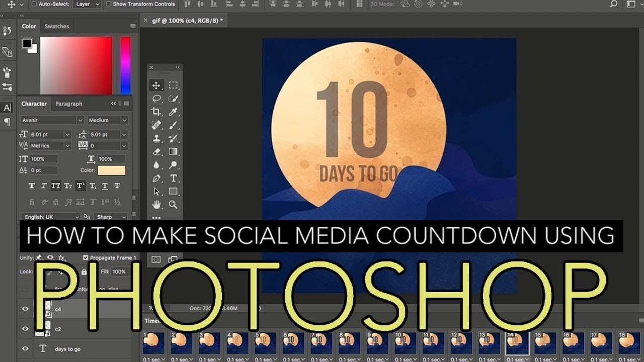Toggle Superscript text style
The width and height of the screenshot is (644, 362).
tap(80, 186)
